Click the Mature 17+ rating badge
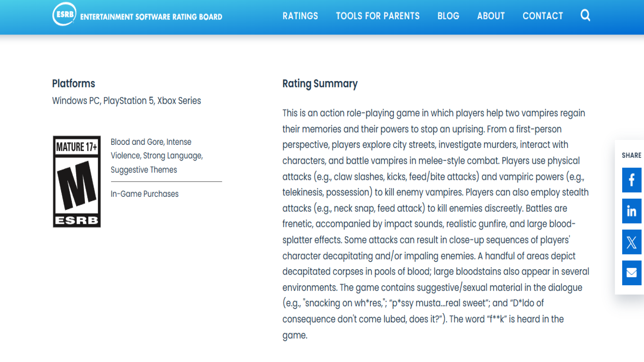Screen dimensions: 644x362 pos(77,181)
